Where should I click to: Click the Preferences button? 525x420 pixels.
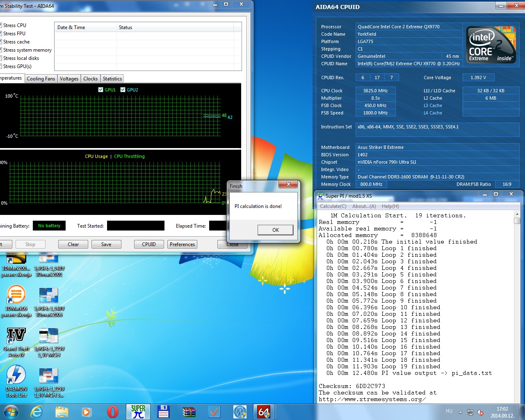182,244
